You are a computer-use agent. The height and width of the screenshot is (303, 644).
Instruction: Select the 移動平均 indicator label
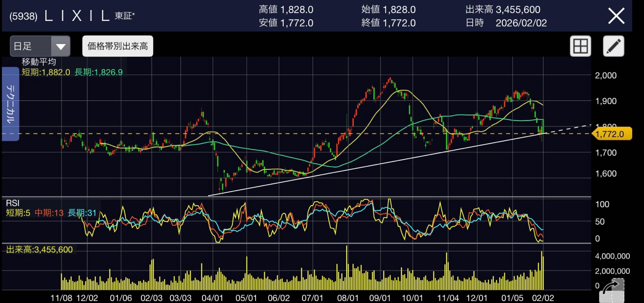point(39,62)
